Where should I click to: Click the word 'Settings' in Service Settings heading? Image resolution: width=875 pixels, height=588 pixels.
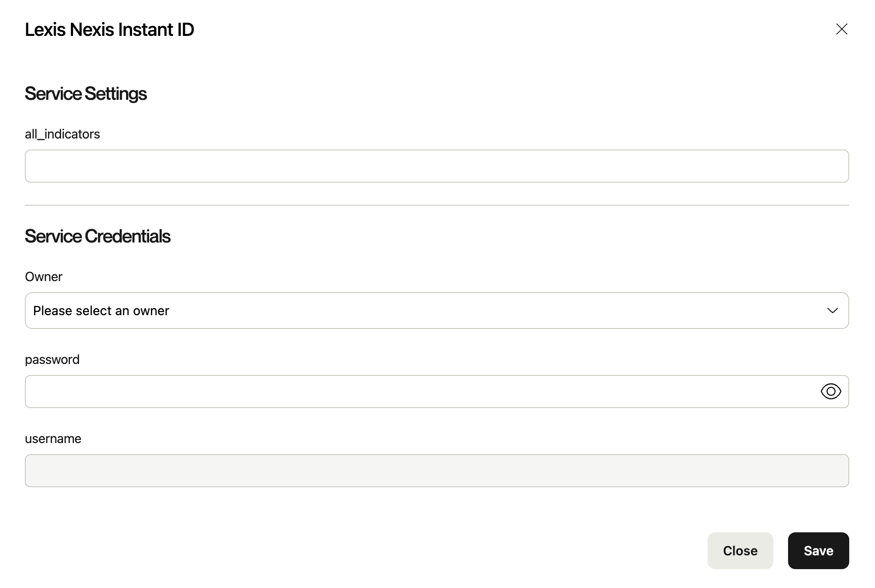coord(115,93)
